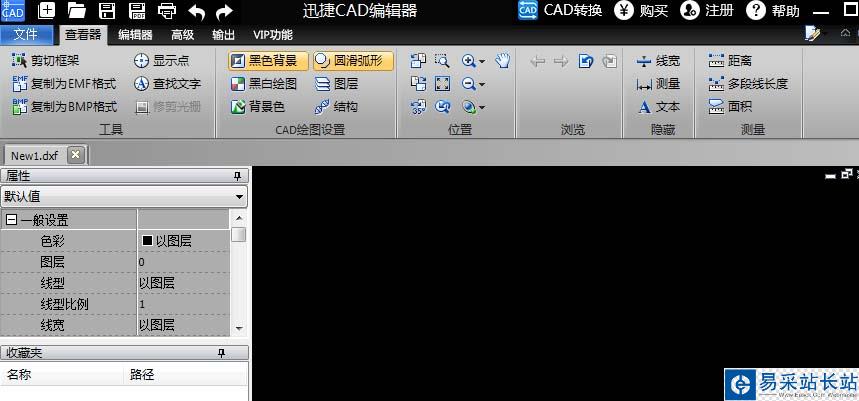Switch to the 编辑器 tab
The width and height of the screenshot is (859, 401).
135,36
